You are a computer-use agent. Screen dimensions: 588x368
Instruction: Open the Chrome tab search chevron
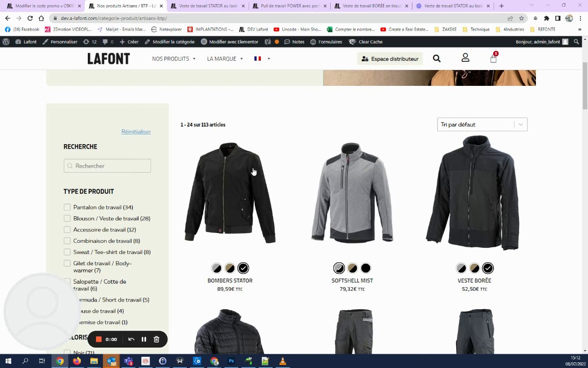click(531, 5)
